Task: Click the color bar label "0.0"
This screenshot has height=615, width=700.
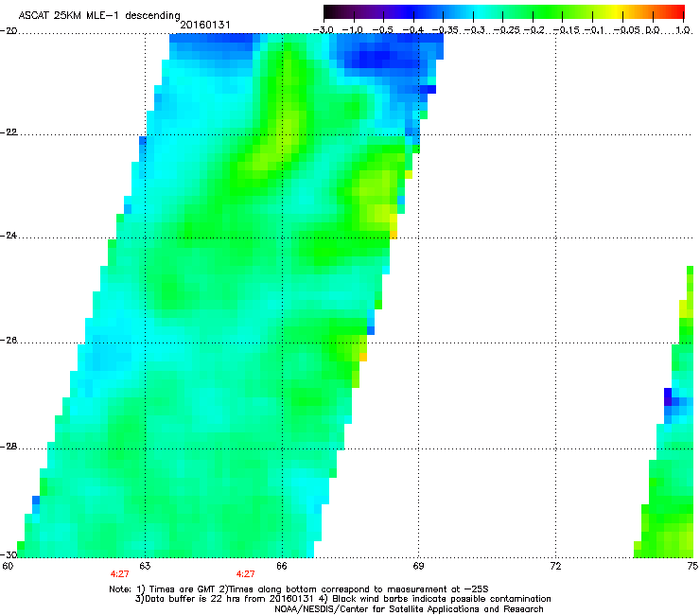Action: 653,30
